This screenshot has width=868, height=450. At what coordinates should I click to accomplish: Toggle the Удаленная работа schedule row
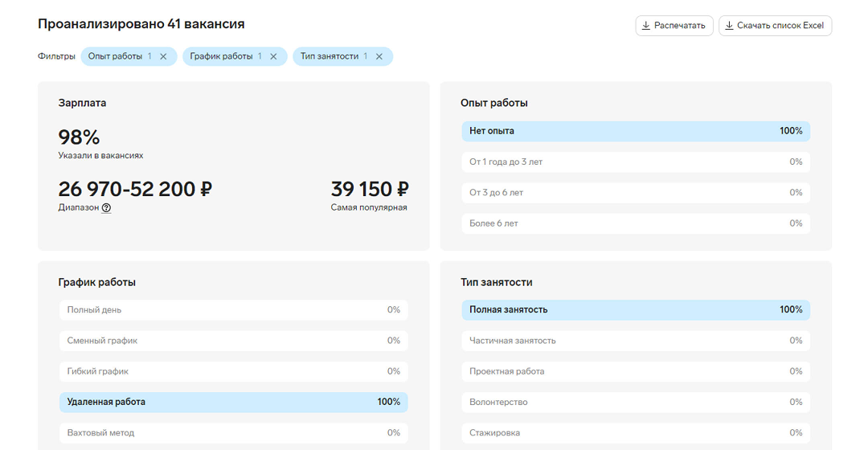[233, 402]
